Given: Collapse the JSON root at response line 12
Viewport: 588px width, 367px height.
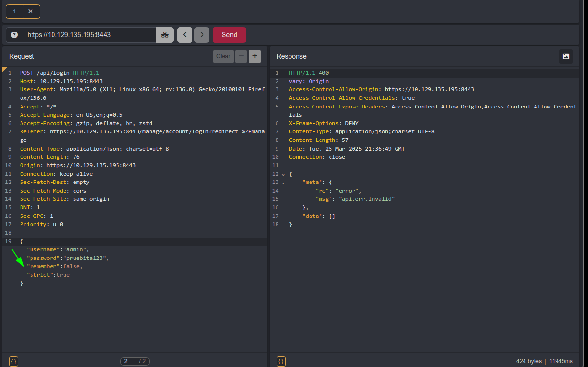Looking at the screenshot, I should tap(283, 174).
